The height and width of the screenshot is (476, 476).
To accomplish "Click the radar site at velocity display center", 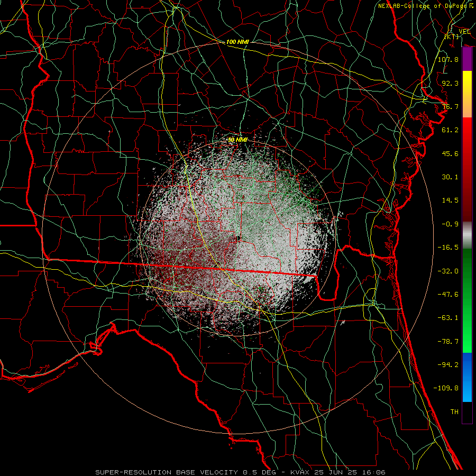I will coord(238,239).
